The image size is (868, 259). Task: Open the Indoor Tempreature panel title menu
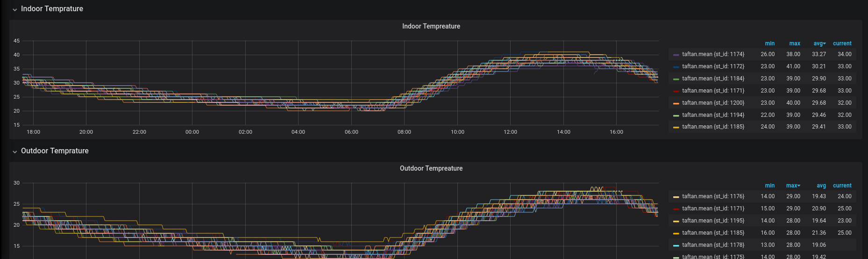pos(431,26)
